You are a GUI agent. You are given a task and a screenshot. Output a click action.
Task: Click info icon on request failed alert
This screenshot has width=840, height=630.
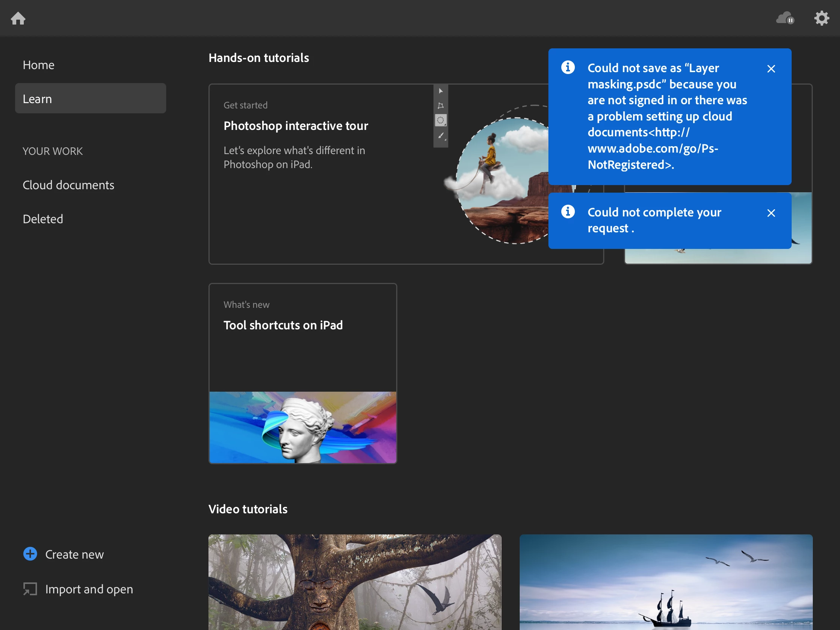click(x=568, y=212)
